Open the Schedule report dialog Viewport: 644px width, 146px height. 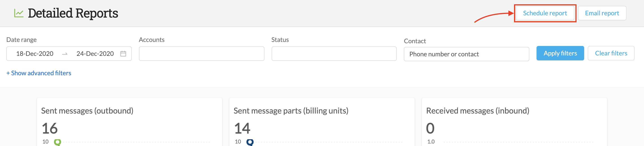[545, 13]
